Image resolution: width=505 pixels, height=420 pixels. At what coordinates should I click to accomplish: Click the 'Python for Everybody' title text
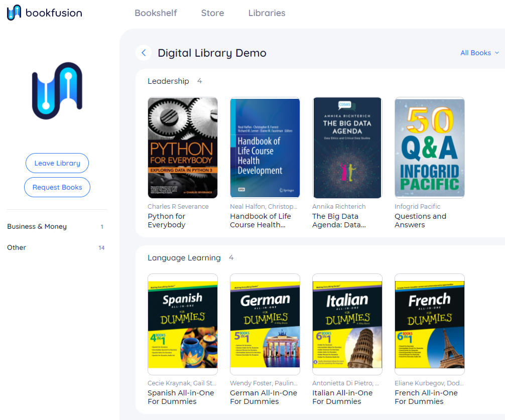tap(167, 220)
